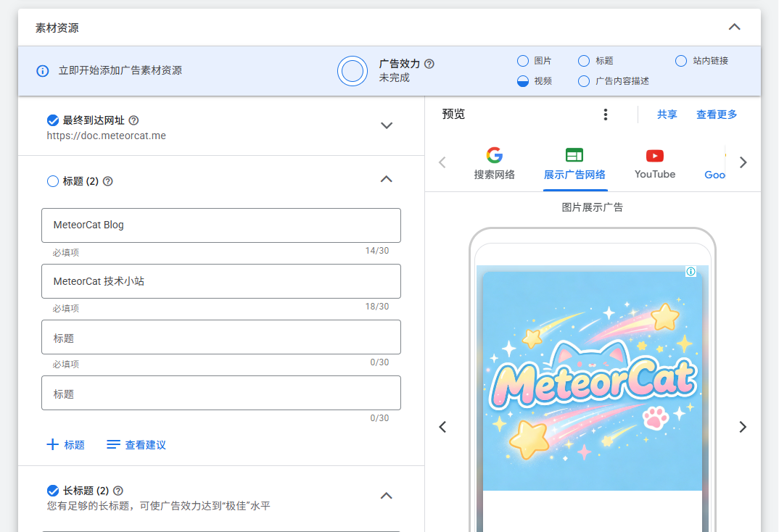The width and height of the screenshot is (779, 532).
Task: Click the info icon beside 立即开始添加广告素材资源
Action: 43,71
